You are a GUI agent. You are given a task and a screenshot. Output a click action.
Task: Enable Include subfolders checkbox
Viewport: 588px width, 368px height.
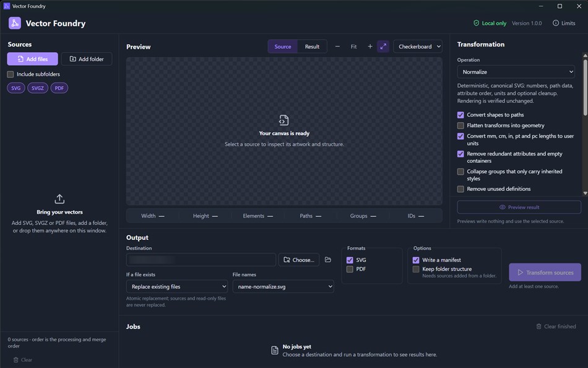[11, 74]
